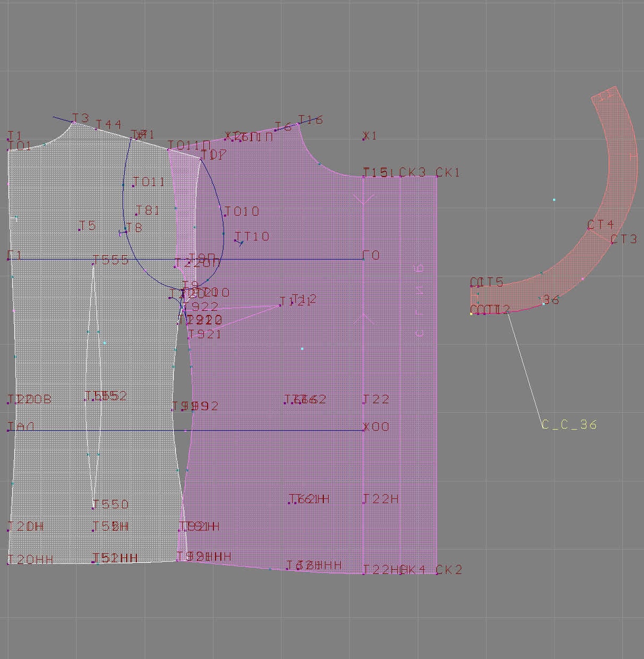Click the CK2 bottom corner point

(x=437, y=573)
